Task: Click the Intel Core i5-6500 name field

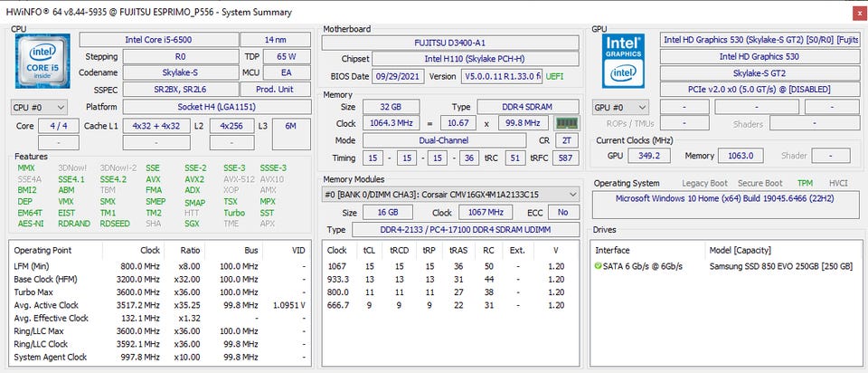Action: (159, 39)
